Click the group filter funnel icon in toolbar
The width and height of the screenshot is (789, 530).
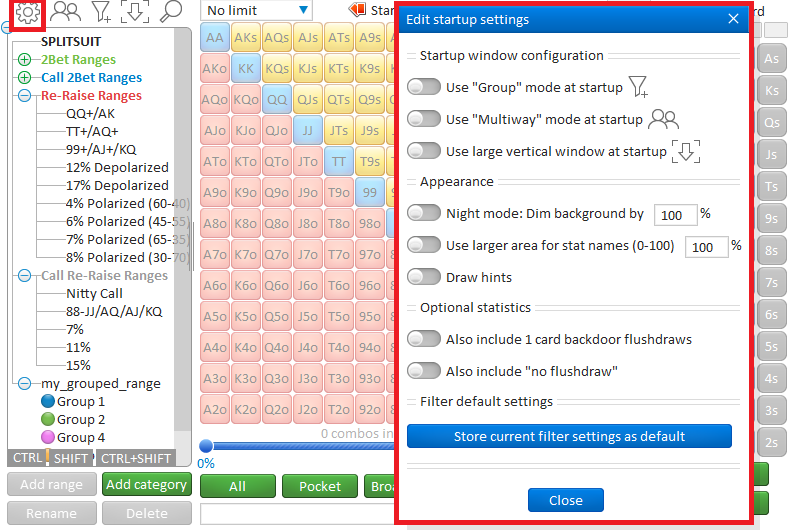coord(102,12)
